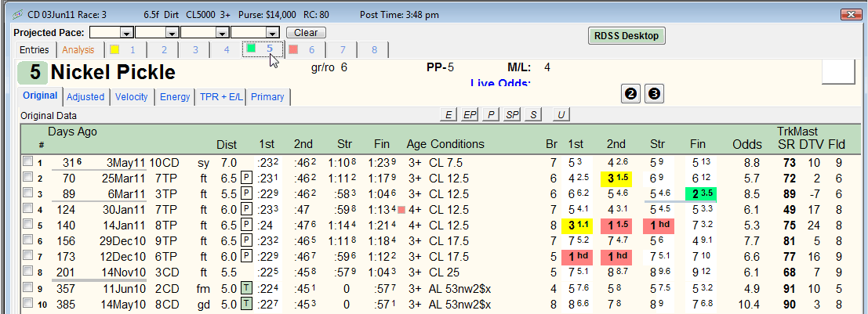This screenshot has width=868, height=314.
Task: Click the Clear button
Action: tap(306, 33)
